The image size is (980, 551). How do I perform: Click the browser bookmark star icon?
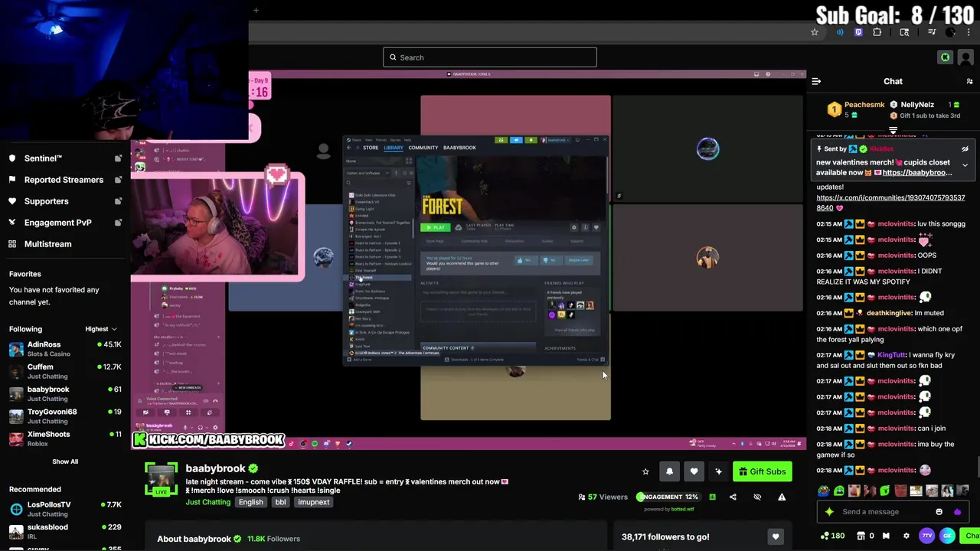point(815,32)
